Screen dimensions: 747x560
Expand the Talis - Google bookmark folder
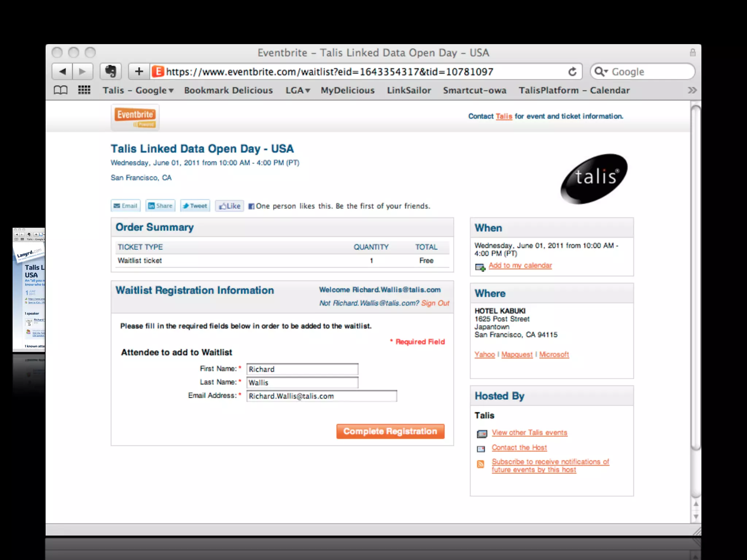coord(138,90)
